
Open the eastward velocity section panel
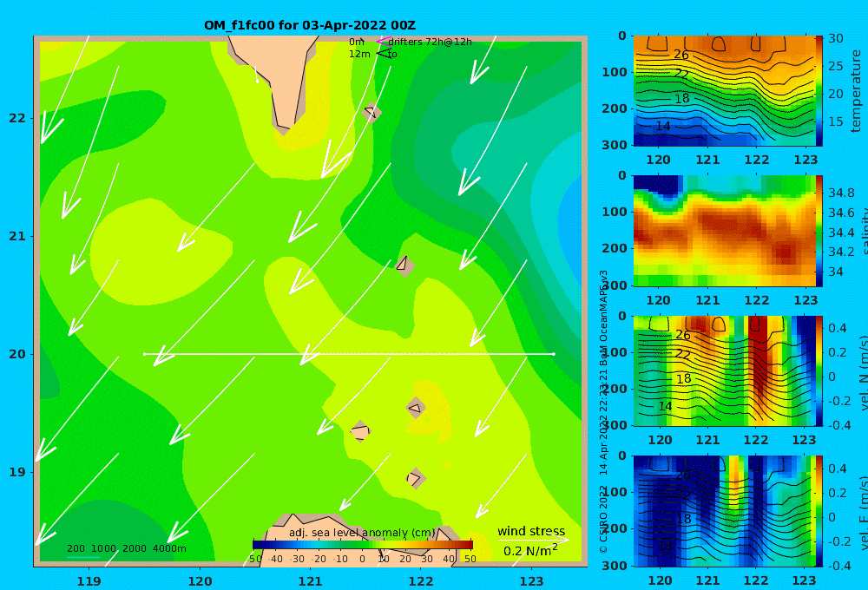pyautogui.click(x=724, y=511)
